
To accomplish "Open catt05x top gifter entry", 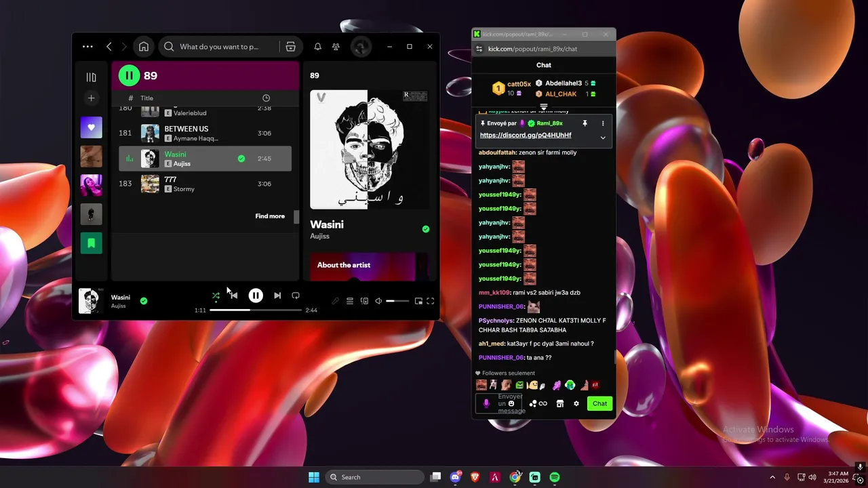I will pos(511,88).
